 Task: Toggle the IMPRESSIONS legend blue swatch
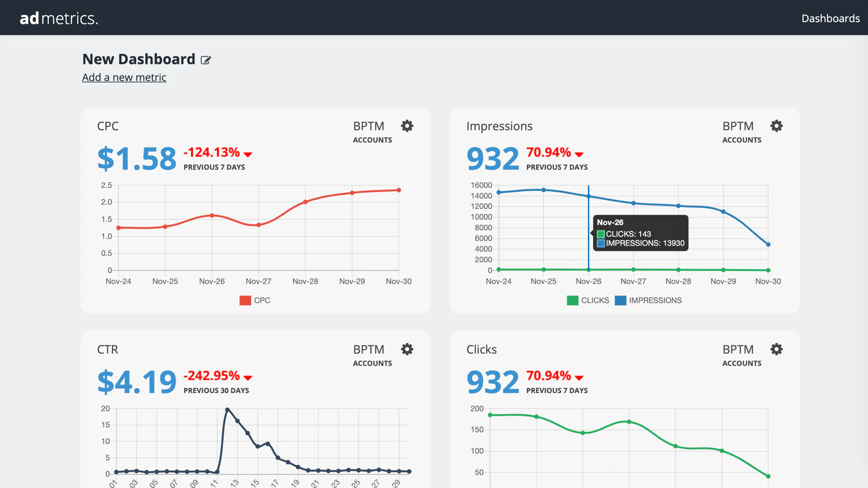click(x=620, y=300)
